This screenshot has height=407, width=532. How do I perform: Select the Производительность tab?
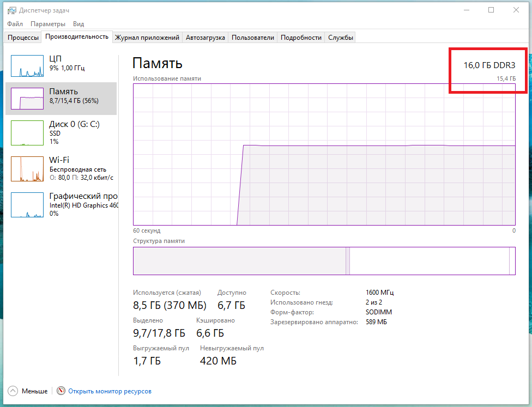[x=77, y=37]
